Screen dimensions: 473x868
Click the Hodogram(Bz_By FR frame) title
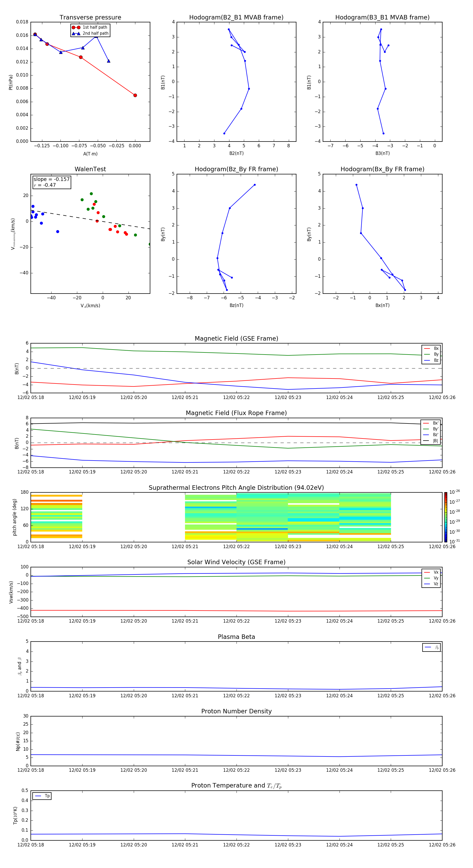(236, 169)
